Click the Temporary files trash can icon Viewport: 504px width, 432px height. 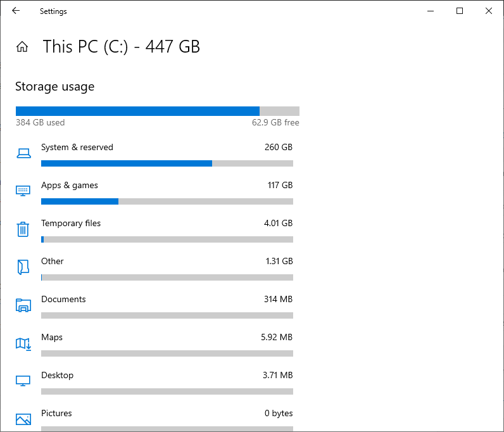pos(23,229)
